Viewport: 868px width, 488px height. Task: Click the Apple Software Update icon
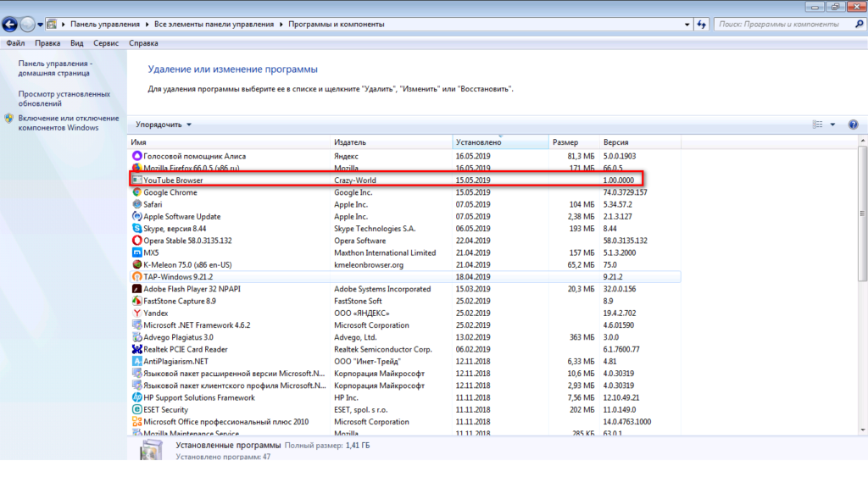click(x=136, y=216)
